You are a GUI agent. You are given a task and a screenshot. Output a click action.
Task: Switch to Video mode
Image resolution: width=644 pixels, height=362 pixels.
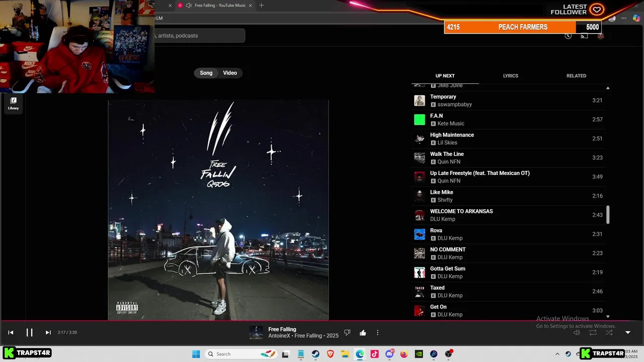click(230, 73)
